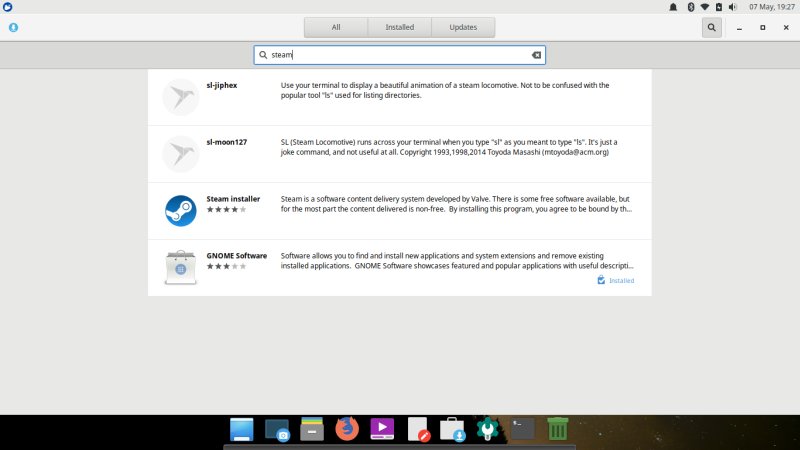The height and width of the screenshot is (450, 800).
Task: Click the Steam installer star rating
Action: (x=227, y=209)
